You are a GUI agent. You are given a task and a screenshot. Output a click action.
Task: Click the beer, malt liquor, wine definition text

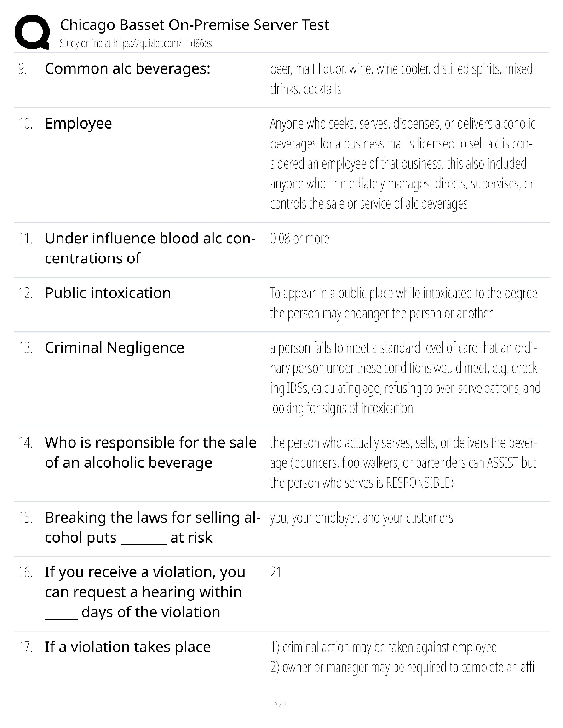(x=401, y=79)
